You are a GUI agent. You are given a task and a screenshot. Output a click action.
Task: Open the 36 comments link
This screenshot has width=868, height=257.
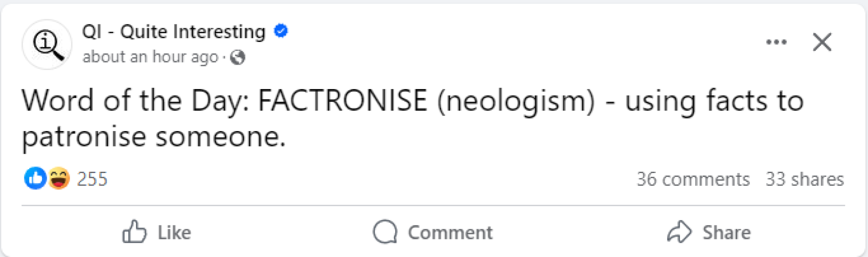click(693, 179)
